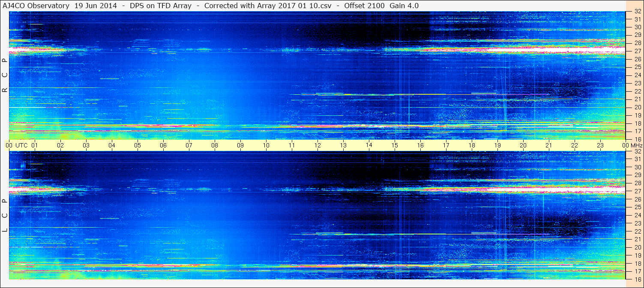The image size is (644, 288).
Task: Click the 14 hour mark on time axis
Action: (x=369, y=145)
